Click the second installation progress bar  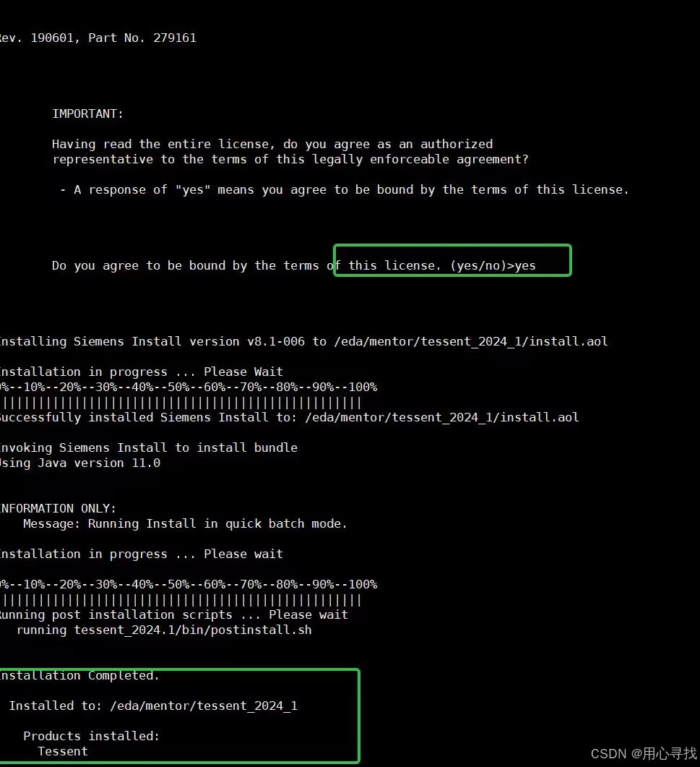pyautogui.click(x=181, y=600)
